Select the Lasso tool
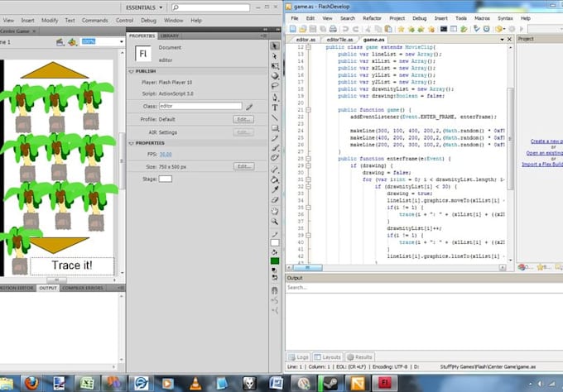Screen dimensions: 563x392 pyautogui.click(x=275, y=86)
